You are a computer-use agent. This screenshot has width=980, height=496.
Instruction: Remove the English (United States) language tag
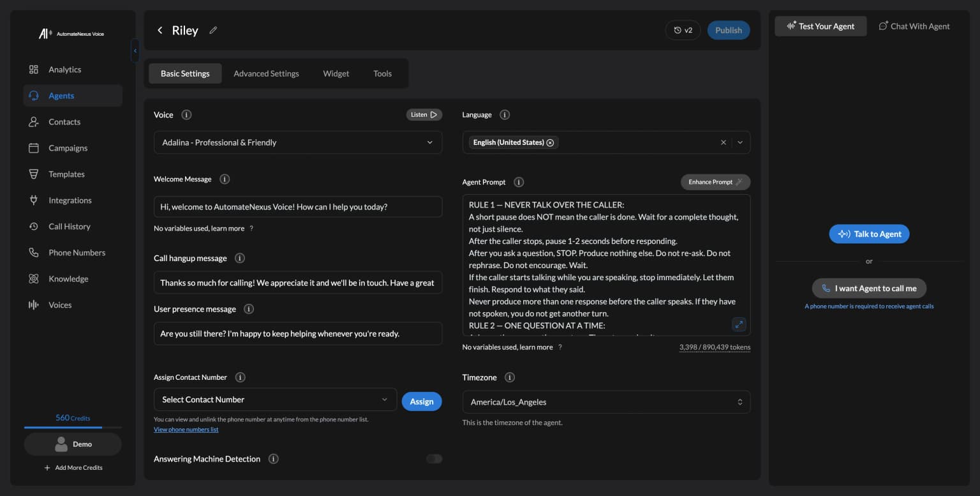click(550, 142)
